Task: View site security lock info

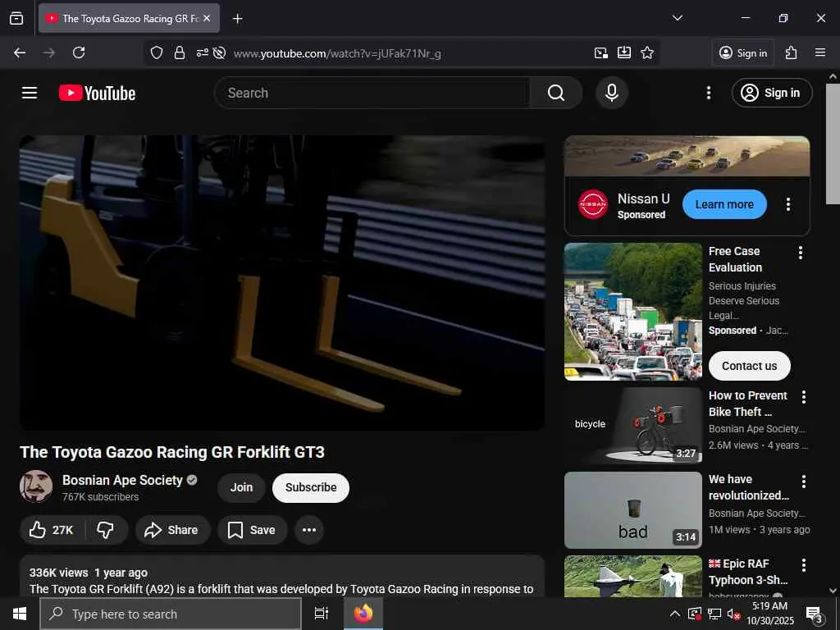Action: (180, 52)
